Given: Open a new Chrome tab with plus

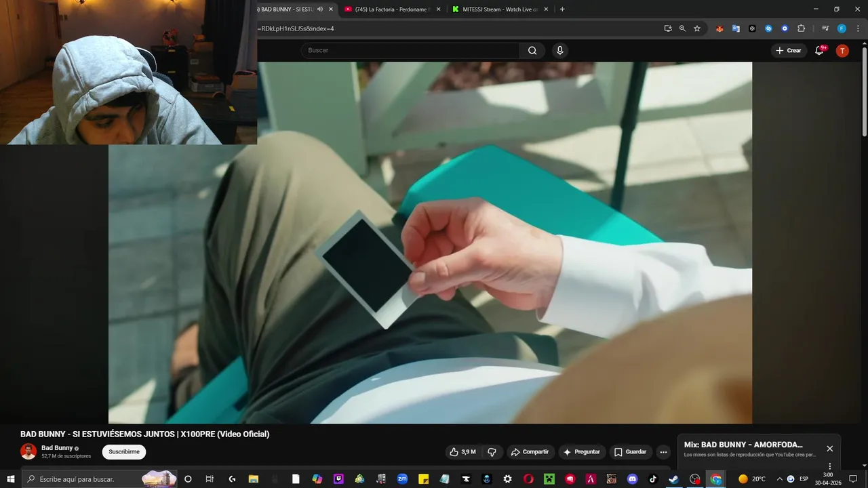Looking at the screenshot, I should [x=562, y=9].
